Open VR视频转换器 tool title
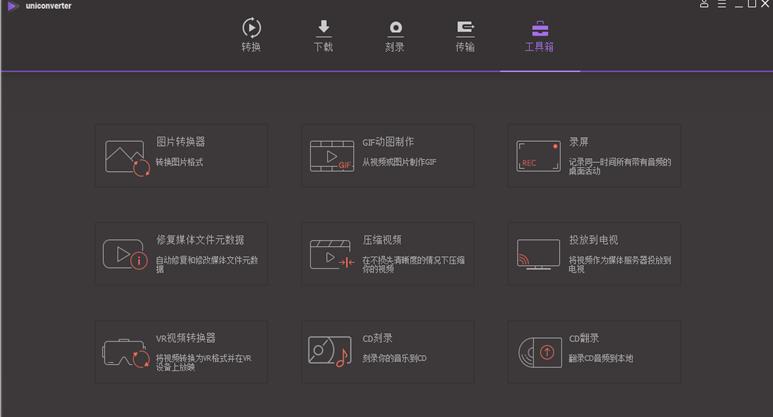 (x=186, y=338)
